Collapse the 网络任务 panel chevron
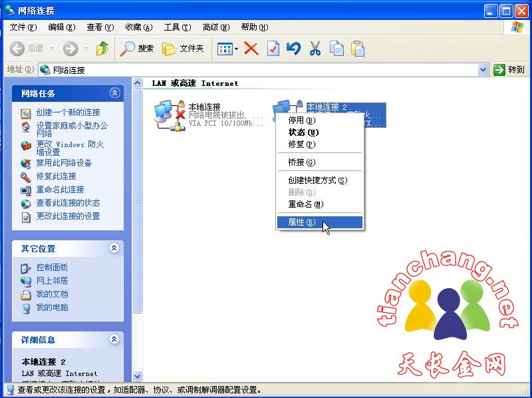 point(114,93)
